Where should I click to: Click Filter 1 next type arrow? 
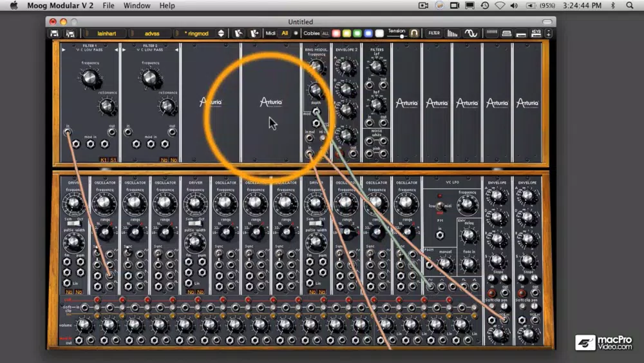[116, 50]
